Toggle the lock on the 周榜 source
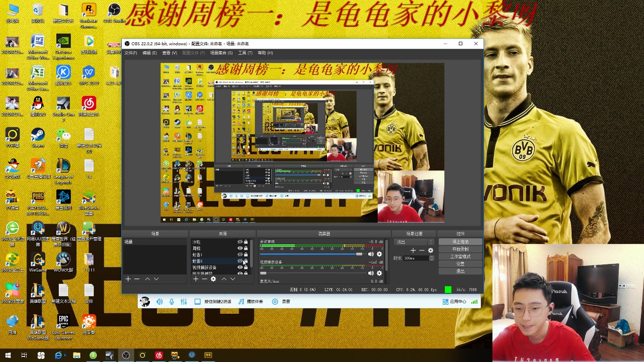 tap(246, 248)
